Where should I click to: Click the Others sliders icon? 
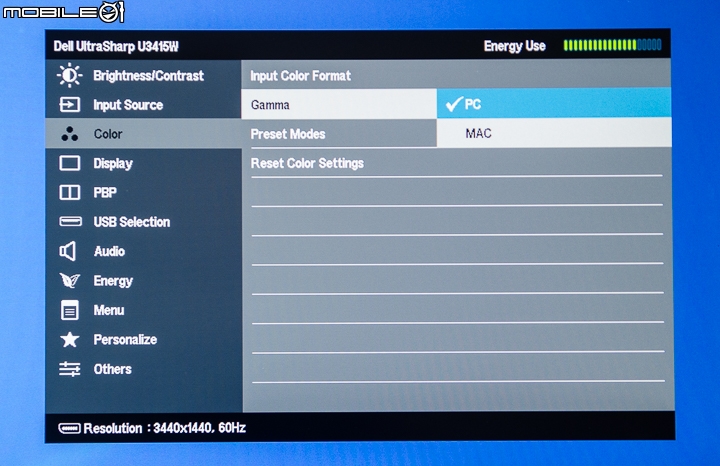click(70, 369)
